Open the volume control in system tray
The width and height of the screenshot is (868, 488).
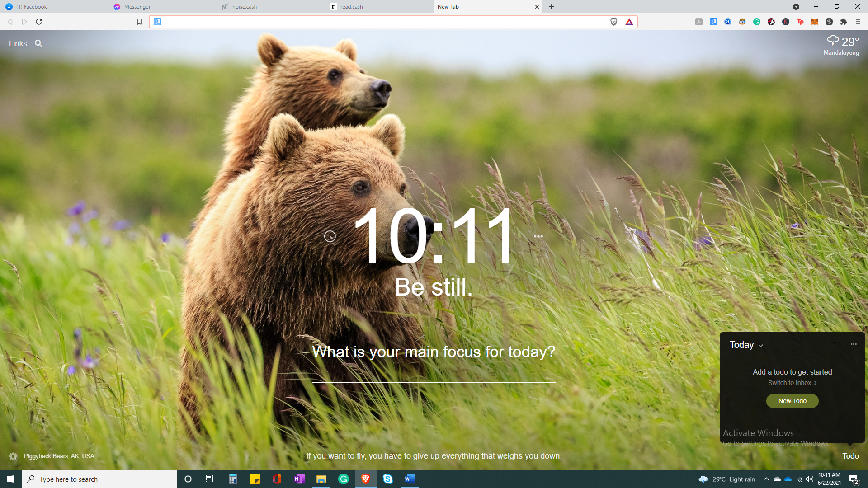810,479
